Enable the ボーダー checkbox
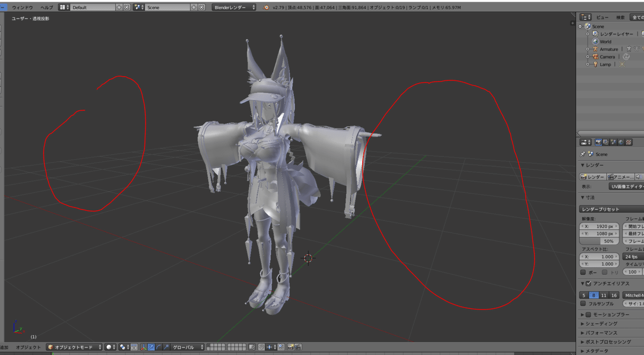This screenshot has height=355, width=644. (583, 272)
